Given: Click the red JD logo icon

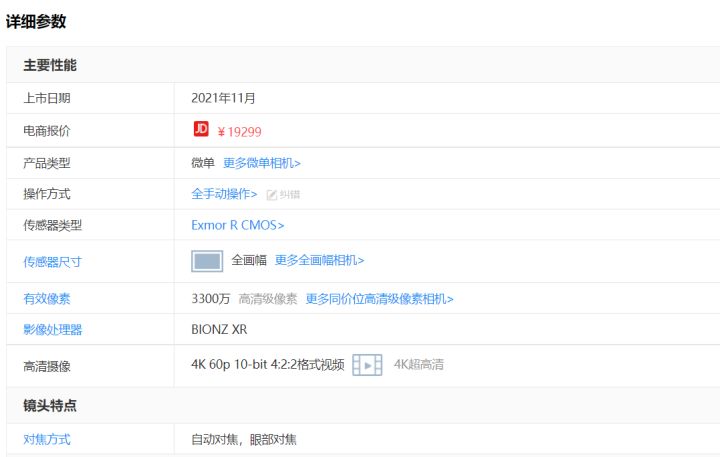Looking at the screenshot, I should click(x=201, y=129).
